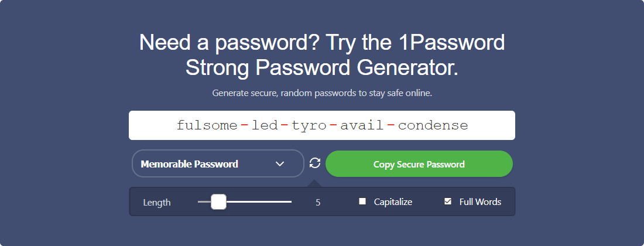Select the word "condense" in the password
The width and height of the screenshot is (644, 246).
pos(433,125)
